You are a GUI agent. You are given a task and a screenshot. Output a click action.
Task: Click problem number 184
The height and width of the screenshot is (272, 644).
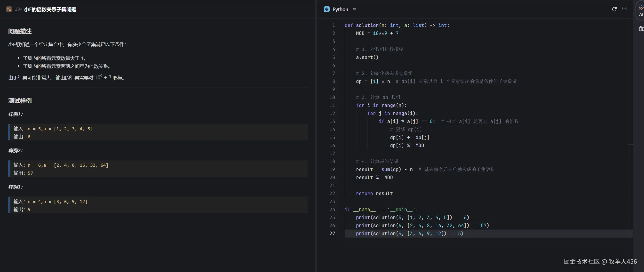(x=18, y=9)
